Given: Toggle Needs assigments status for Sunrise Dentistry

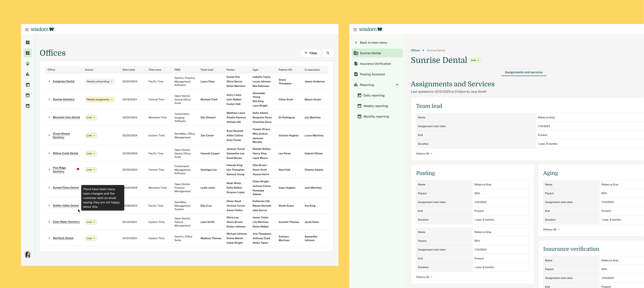Looking at the screenshot, I should tap(100, 99).
